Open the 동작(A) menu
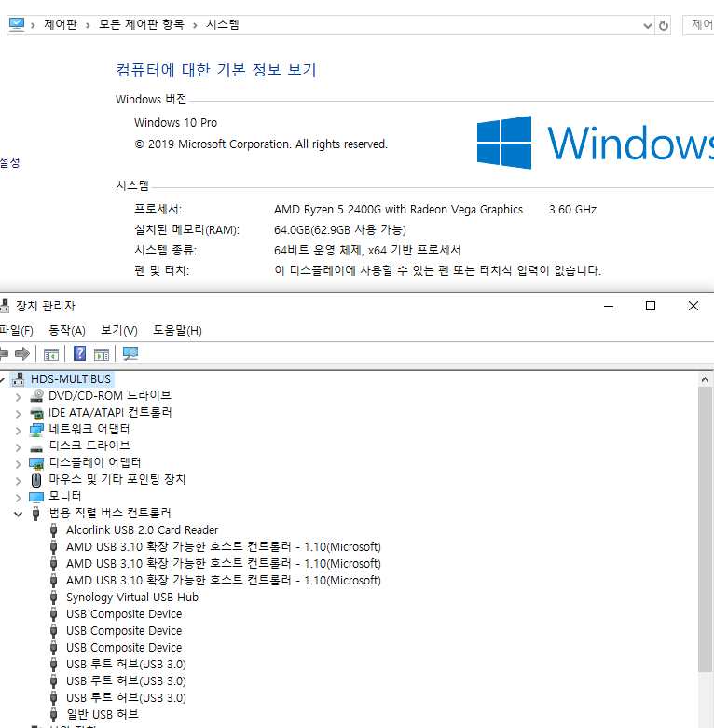Image resolution: width=714 pixels, height=728 pixels. coord(67,331)
